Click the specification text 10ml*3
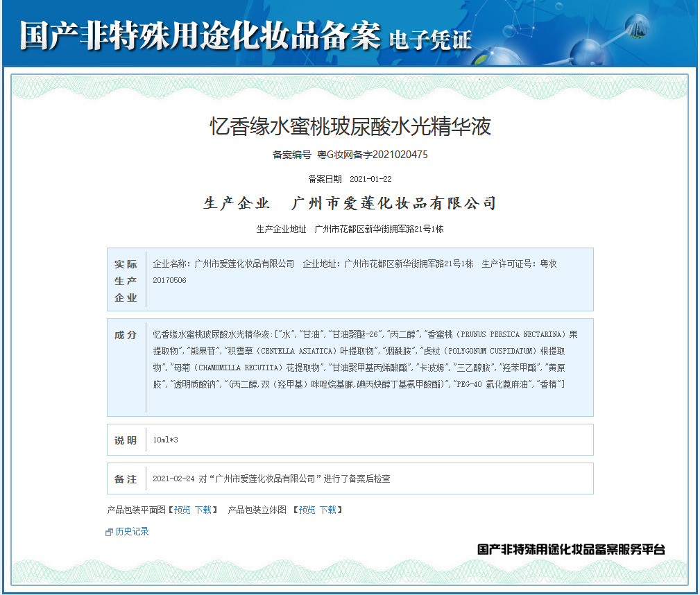Screen dimensions: 700x595 (165, 440)
